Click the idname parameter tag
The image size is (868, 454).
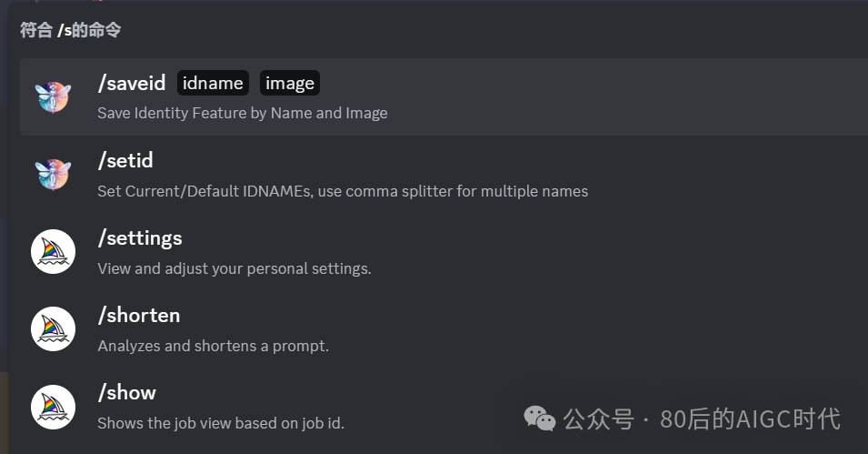(x=213, y=83)
